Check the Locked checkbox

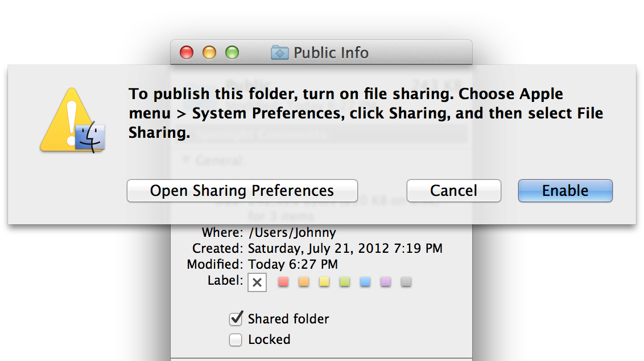click(236, 339)
